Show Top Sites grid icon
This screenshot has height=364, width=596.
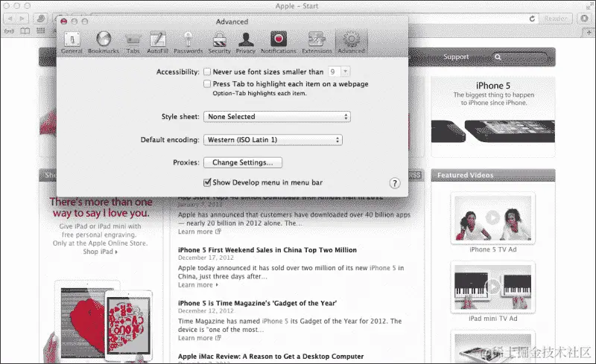(x=41, y=31)
